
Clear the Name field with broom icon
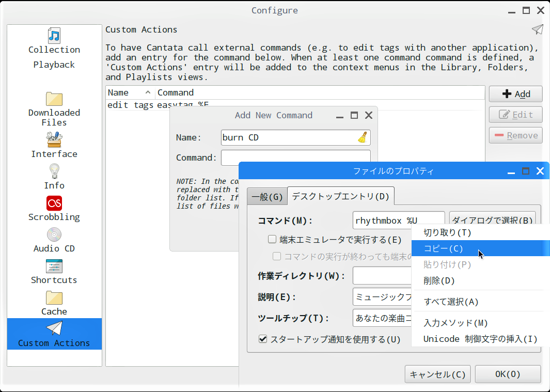[x=363, y=137]
